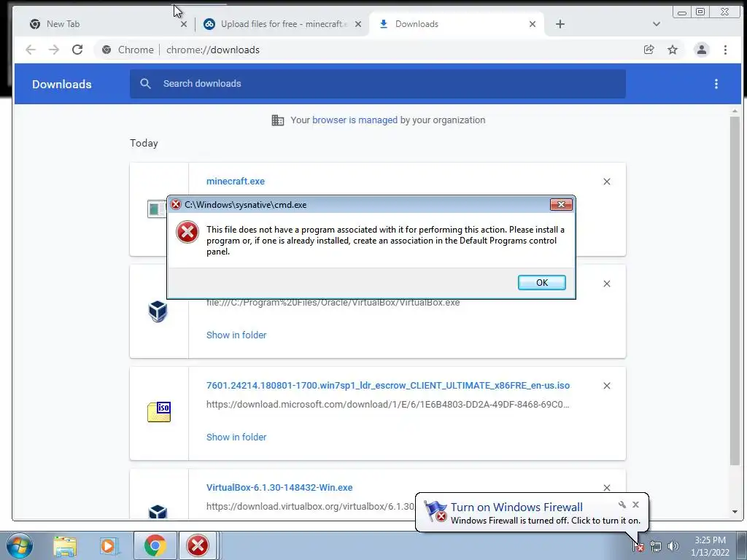Click the download.microsoft.com source URL text
Viewport: 747px width, 560px height.
[388, 404]
